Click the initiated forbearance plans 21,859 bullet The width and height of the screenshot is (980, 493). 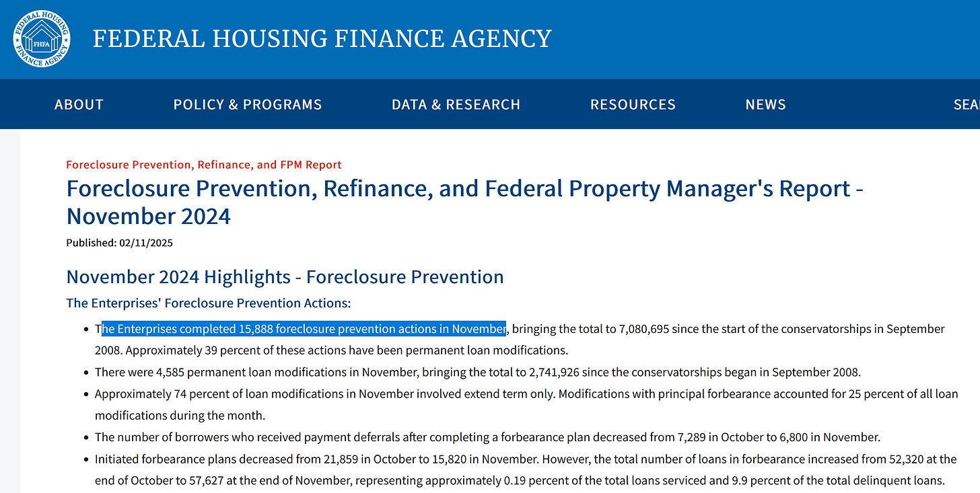pos(526,470)
